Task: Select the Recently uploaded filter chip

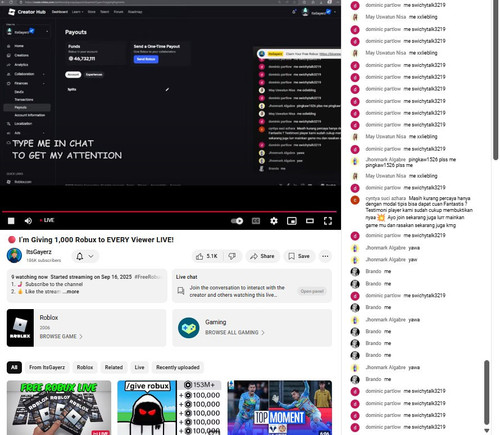Action: click(x=178, y=367)
